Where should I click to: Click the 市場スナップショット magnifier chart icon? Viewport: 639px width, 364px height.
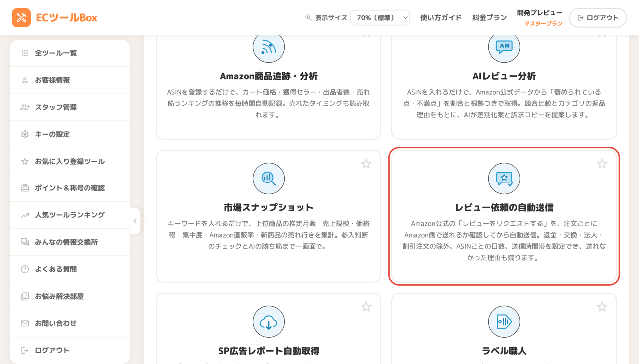(x=269, y=179)
